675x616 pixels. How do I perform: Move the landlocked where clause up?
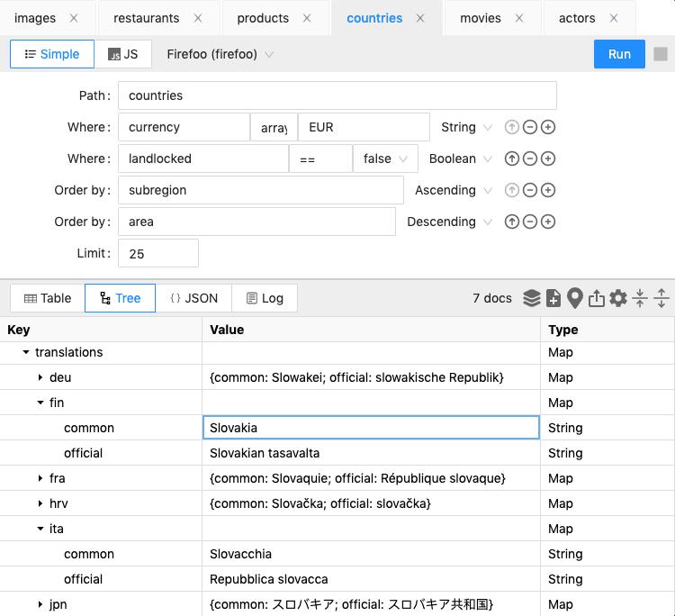click(x=511, y=159)
